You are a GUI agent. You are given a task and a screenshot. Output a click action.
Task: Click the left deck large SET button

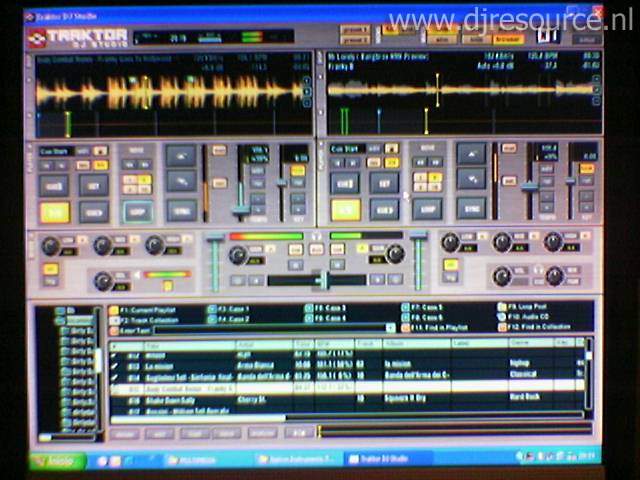coord(93,186)
